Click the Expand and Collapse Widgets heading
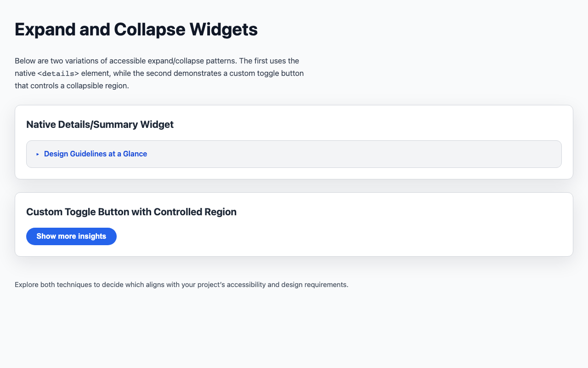This screenshot has width=588, height=368. (x=136, y=29)
